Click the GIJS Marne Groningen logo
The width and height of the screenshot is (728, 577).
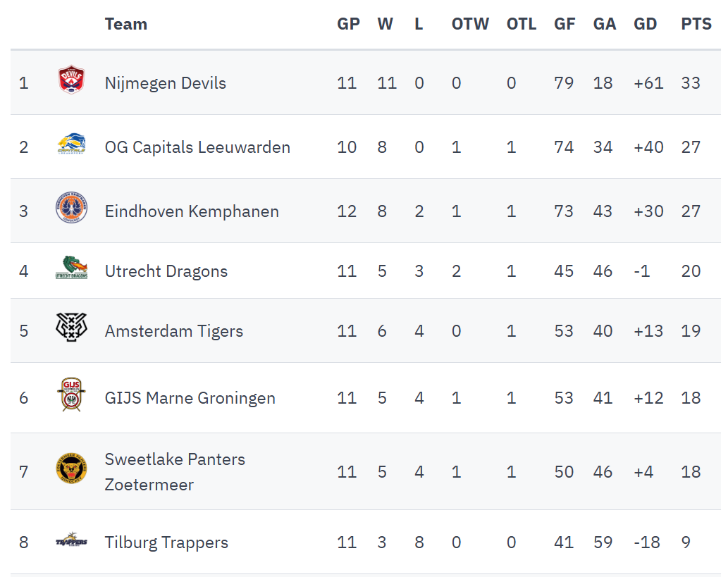point(71,395)
